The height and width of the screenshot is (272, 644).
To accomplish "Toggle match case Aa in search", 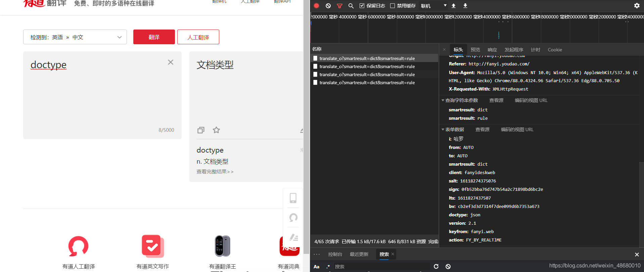I will coord(316,267).
